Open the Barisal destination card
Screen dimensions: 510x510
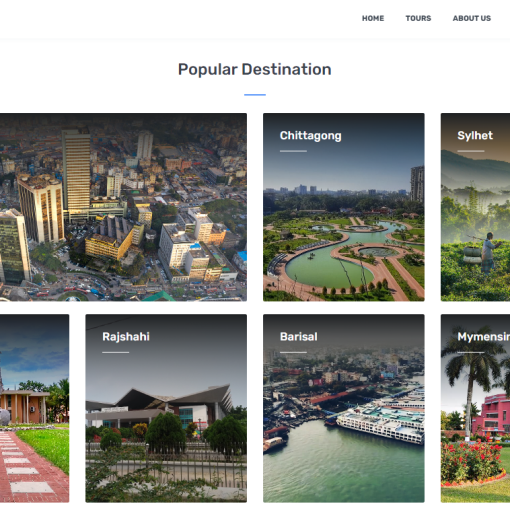tap(344, 408)
